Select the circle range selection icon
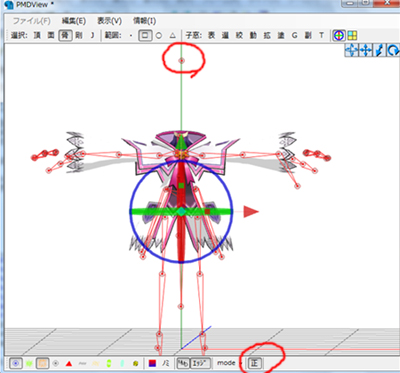The height and width of the screenshot is (373, 400). click(x=159, y=35)
